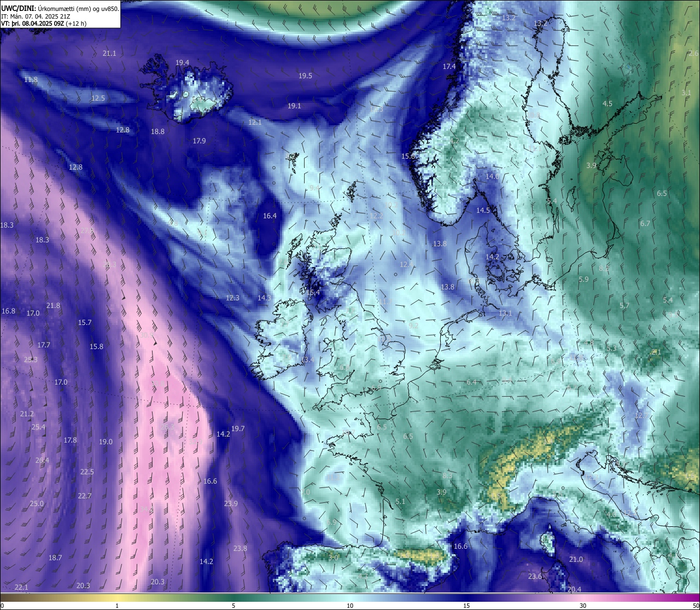Click the map value 23.8
Screen dimensions: 700x610
[240, 549]
